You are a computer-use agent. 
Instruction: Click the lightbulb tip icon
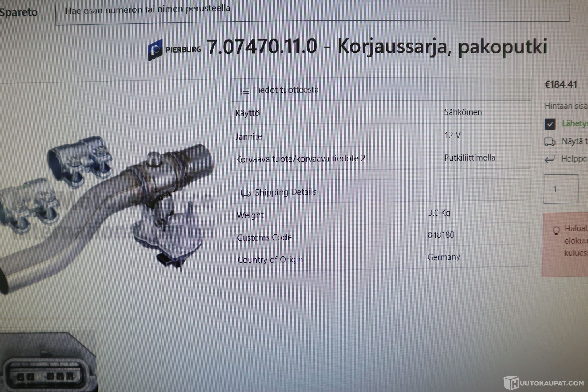[x=556, y=231]
